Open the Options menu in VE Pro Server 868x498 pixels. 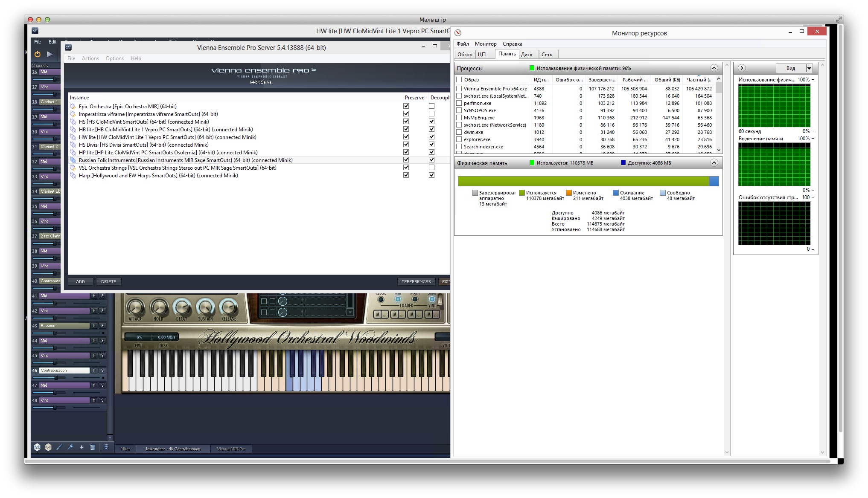pyautogui.click(x=114, y=58)
